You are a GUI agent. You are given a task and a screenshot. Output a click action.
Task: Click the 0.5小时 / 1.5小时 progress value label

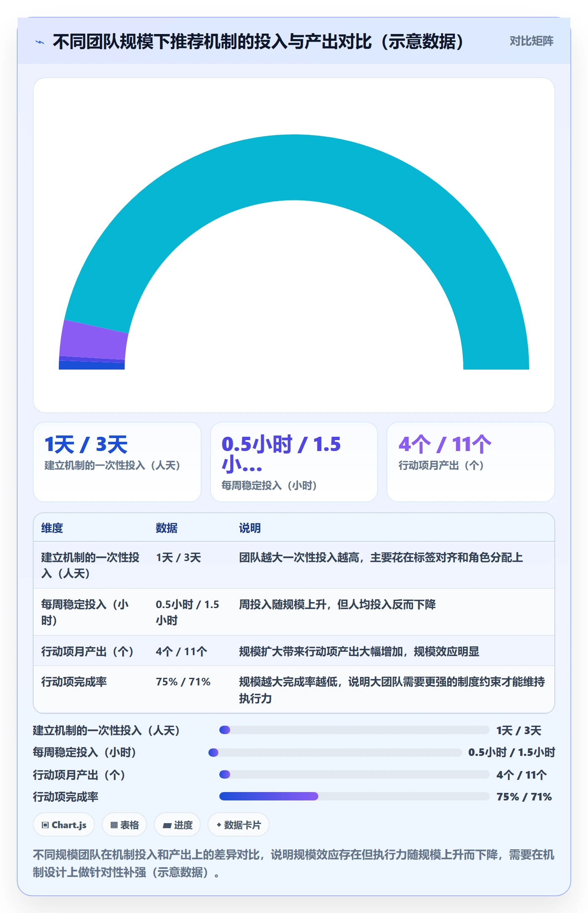512,752
